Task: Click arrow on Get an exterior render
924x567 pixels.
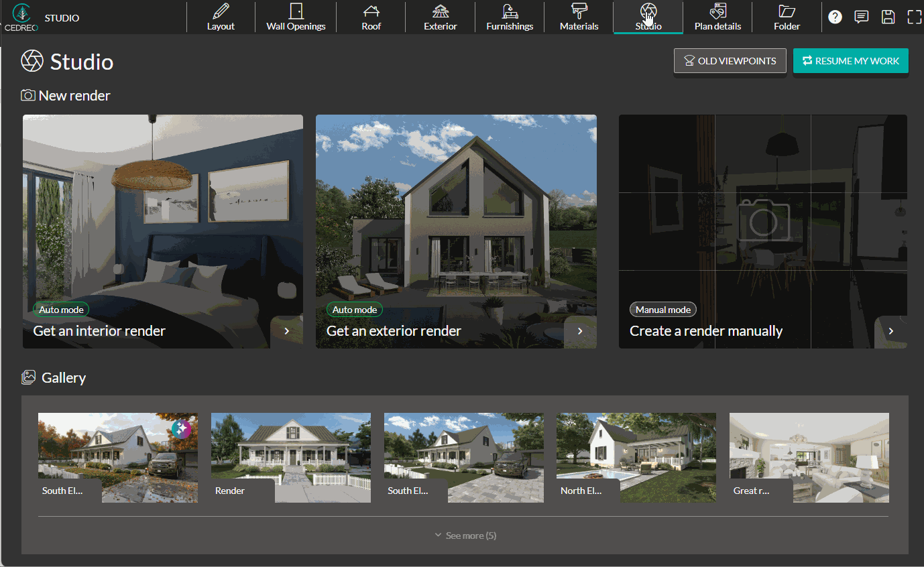Action: (x=580, y=331)
